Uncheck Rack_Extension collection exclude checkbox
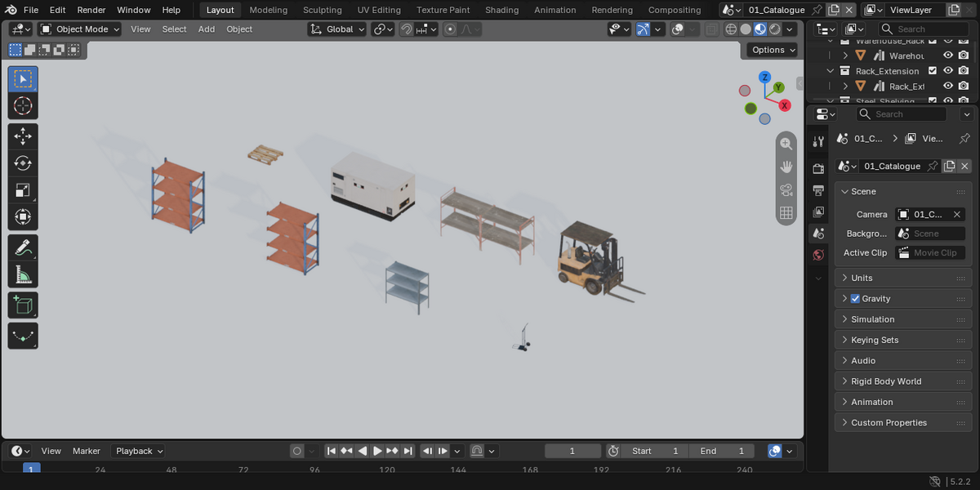Screen dimensions: 980x490 (x=933, y=71)
